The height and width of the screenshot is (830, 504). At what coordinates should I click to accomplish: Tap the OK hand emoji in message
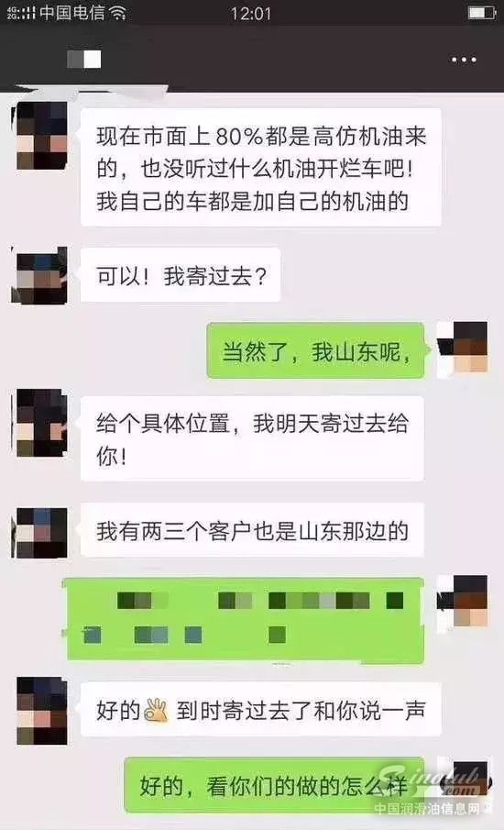point(156,710)
